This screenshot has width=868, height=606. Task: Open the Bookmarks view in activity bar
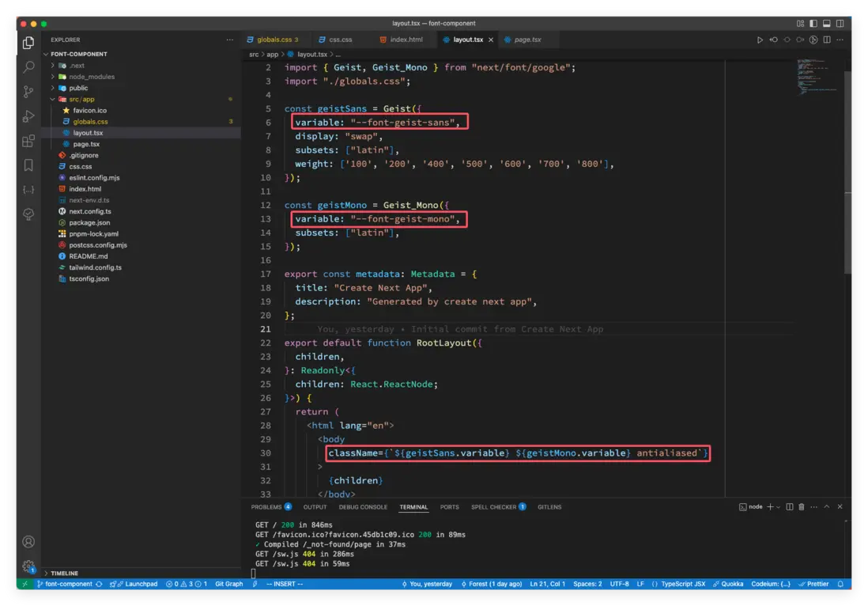(28, 165)
